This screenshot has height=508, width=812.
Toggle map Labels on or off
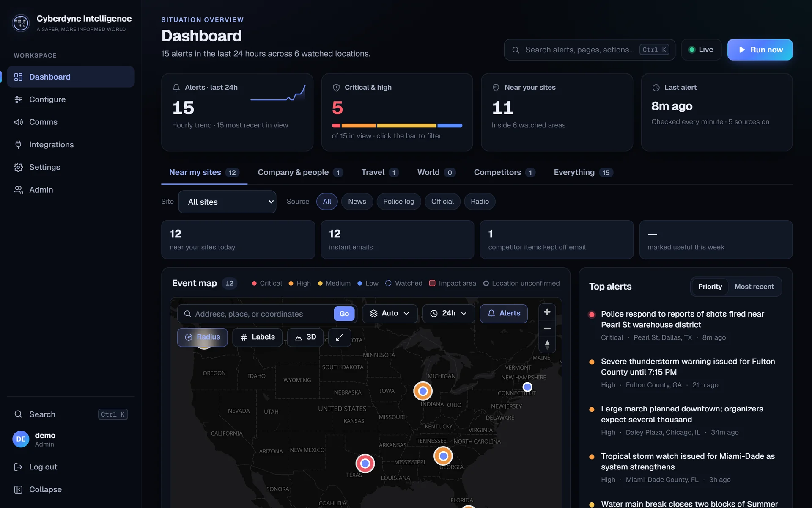[x=257, y=337]
